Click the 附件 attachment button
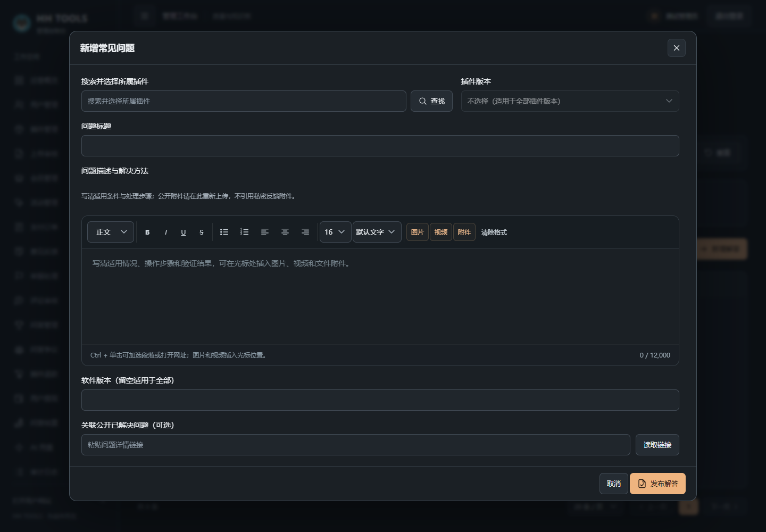This screenshot has width=766, height=532. (464, 232)
